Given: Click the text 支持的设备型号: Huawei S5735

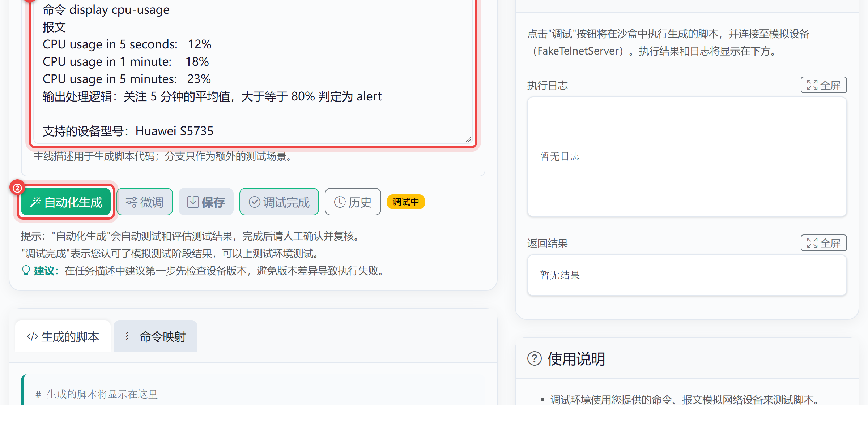Looking at the screenshot, I should coord(128,131).
